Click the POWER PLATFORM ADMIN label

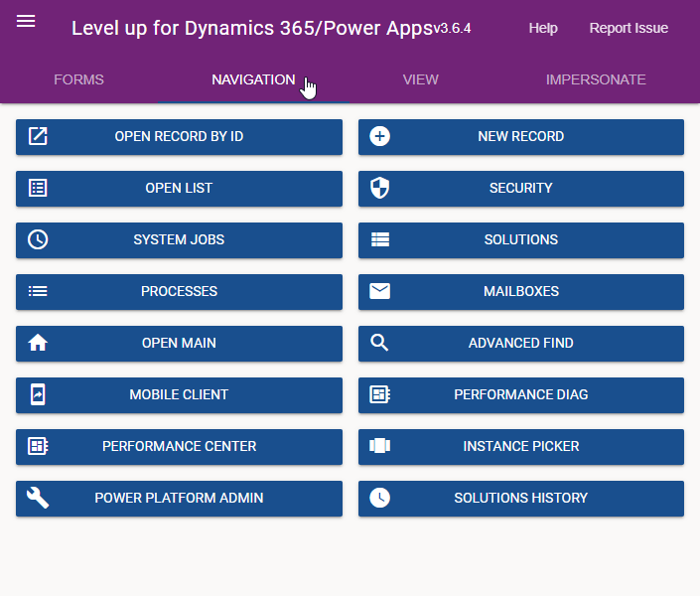[179, 498]
